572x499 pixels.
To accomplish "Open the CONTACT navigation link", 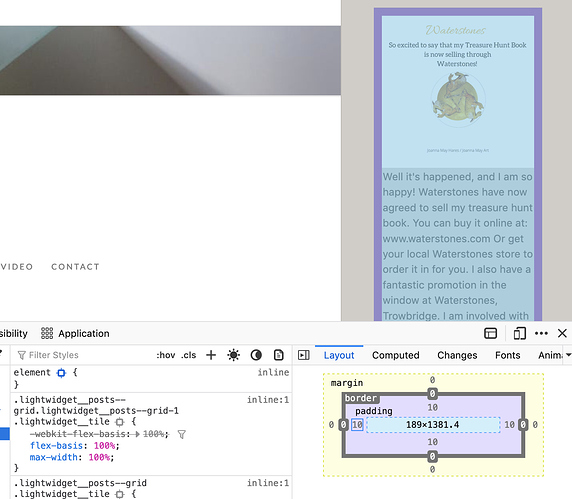I will [x=75, y=267].
